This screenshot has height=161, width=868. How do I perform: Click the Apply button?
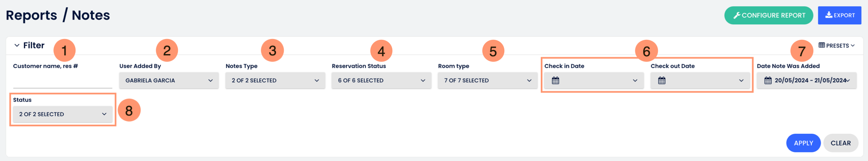point(803,143)
